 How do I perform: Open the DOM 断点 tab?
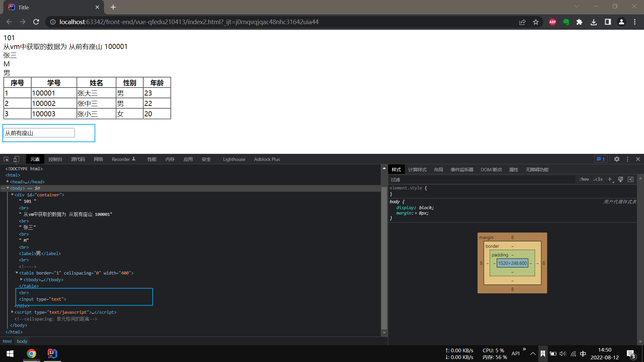[x=491, y=170]
